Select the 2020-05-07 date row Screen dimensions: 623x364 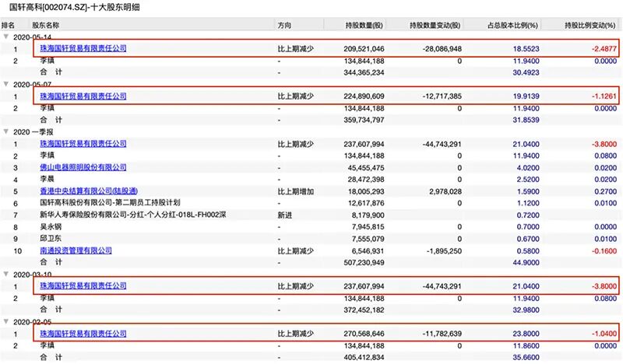[33, 85]
